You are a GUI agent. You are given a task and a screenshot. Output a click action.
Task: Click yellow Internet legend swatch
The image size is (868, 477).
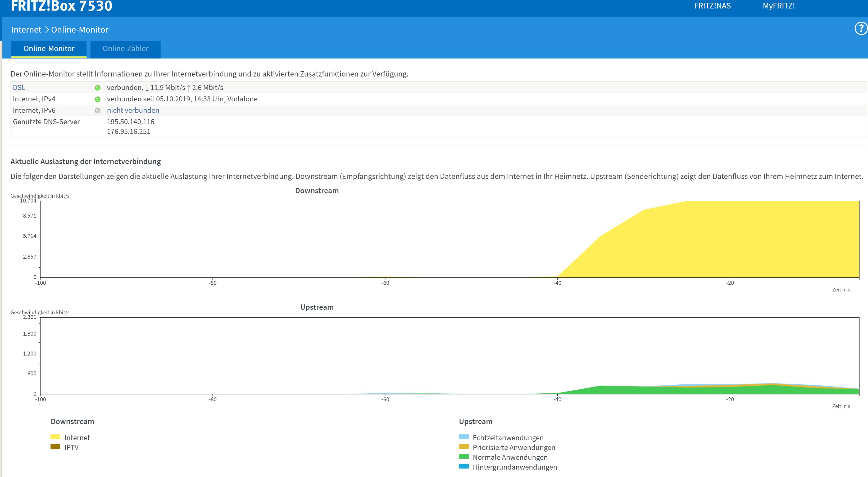(55, 437)
